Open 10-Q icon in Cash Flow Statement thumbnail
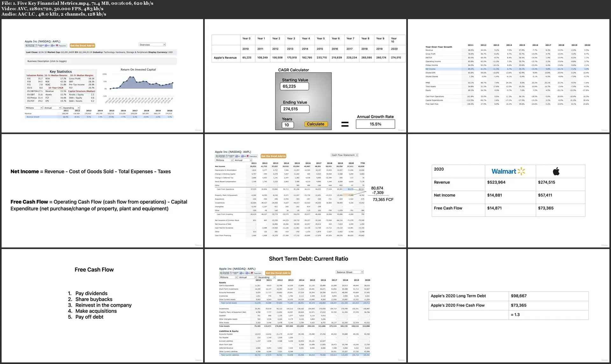Image resolution: width=611 pixels, height=364 pixels. (x=244, y=156)
